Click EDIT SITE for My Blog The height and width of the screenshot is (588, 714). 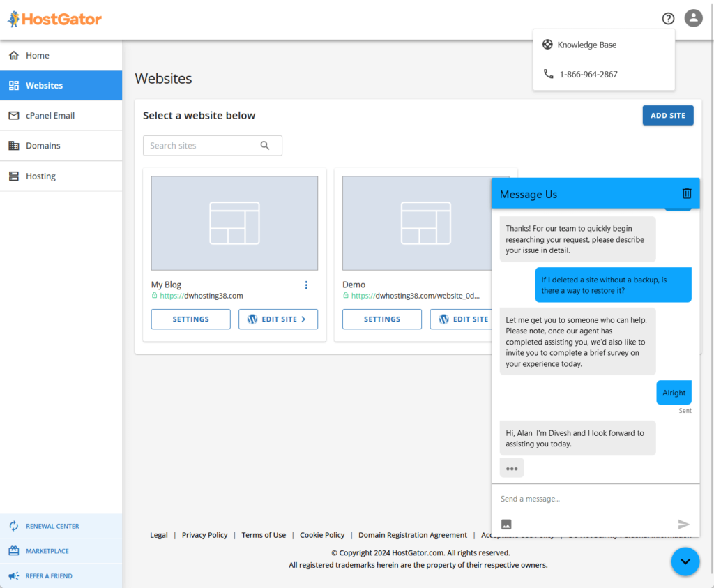pos(278,319)
